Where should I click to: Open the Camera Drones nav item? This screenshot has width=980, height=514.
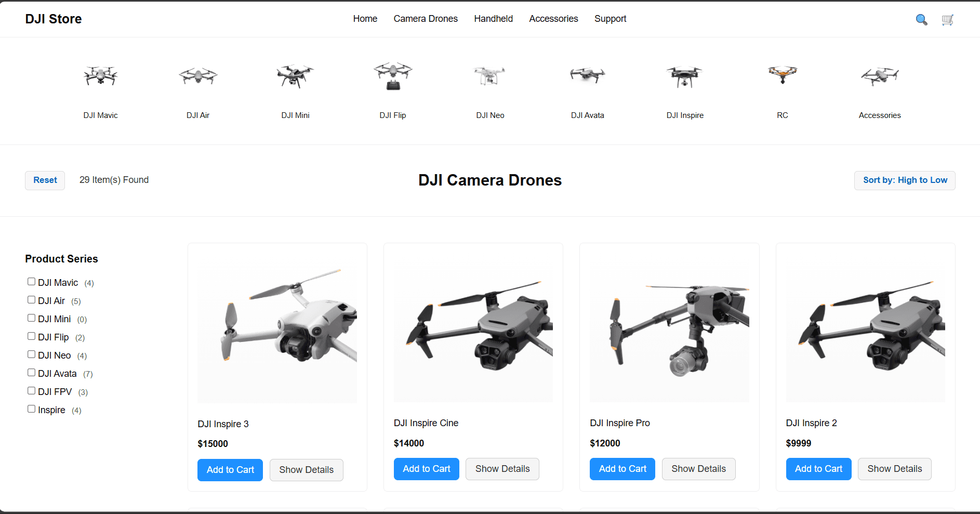(426, 19)
